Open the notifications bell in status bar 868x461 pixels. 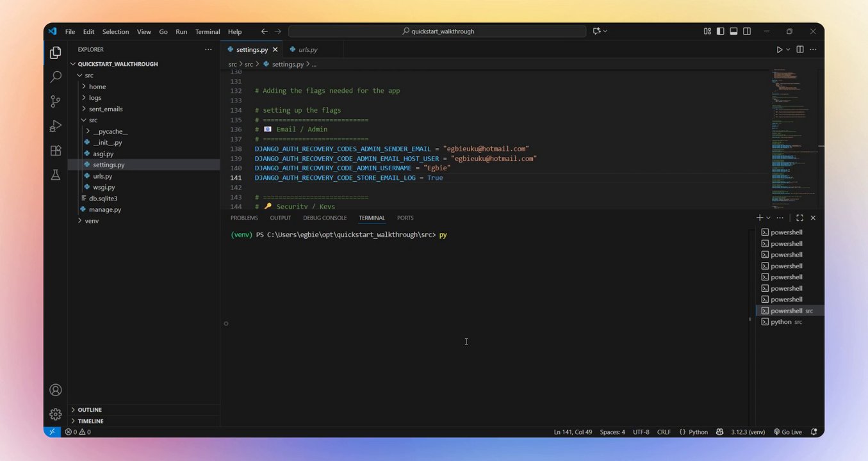[x=814, y=432]
